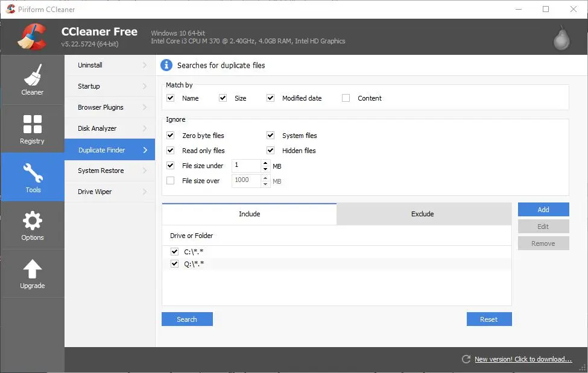The image size is (588, 373).
Task: Click the Duplicate Finder chevron
Action: 145,150
